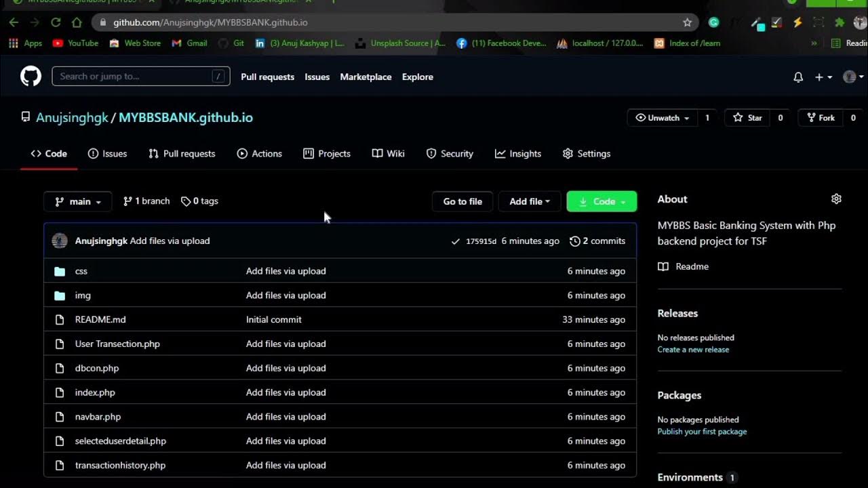Open the commit author avatar

tap(60, 241)
